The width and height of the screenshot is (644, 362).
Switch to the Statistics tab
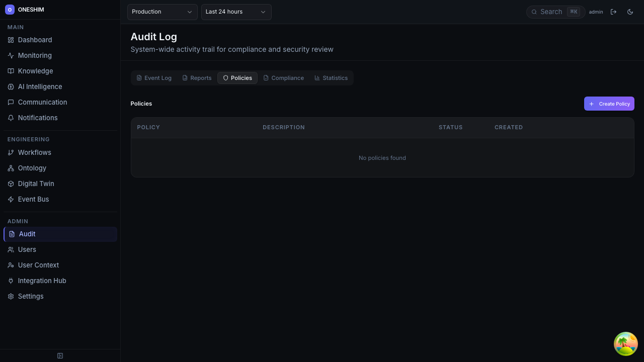click(x=331, y=78)
